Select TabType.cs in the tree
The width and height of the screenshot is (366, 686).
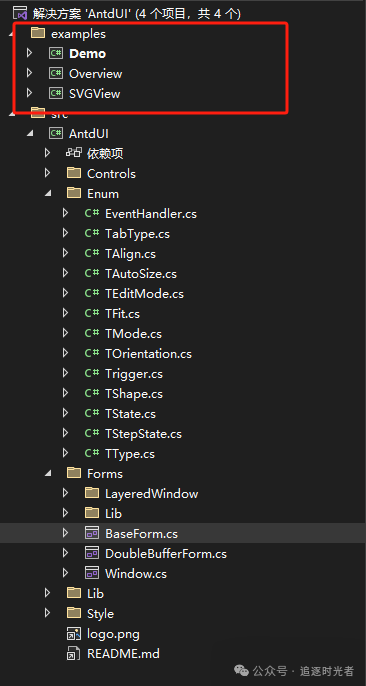137,234
